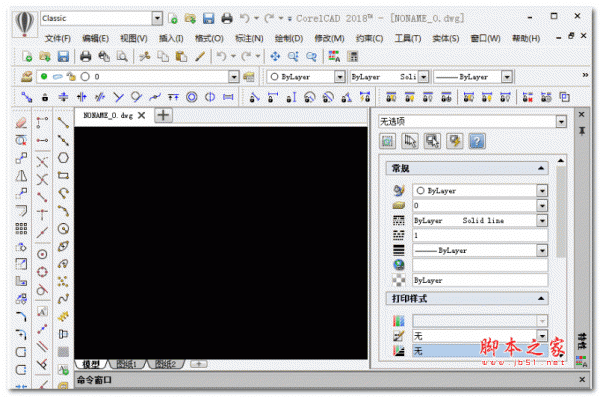600x397 pixels.
Task: Open the Layers Manager icon
Action: click(x=26, y=77)
